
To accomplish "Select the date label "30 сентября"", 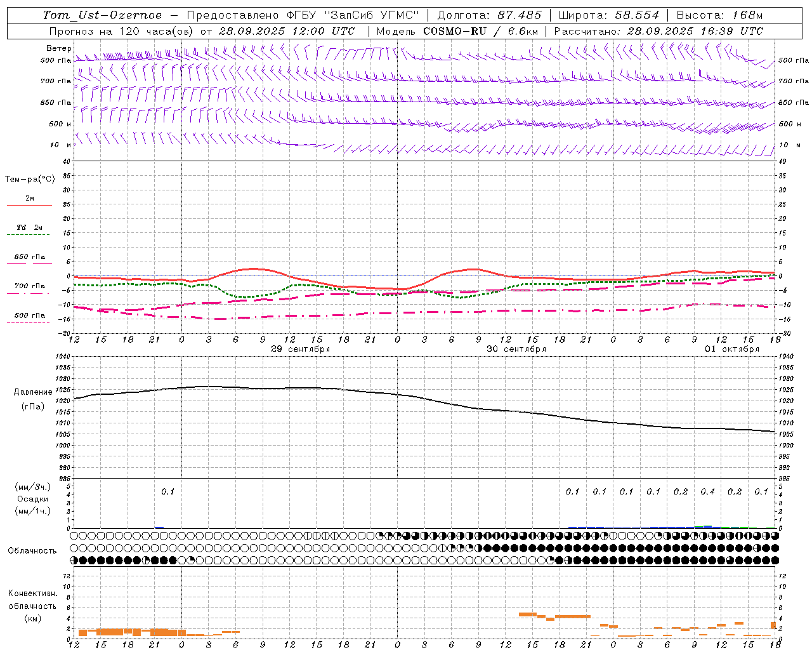I will [x=516, y=349].
